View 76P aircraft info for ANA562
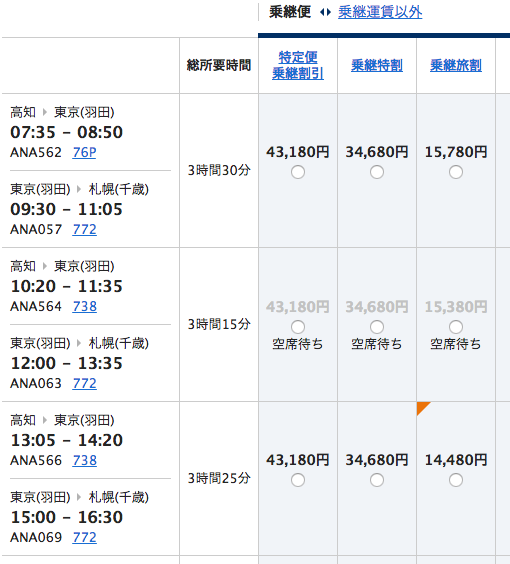 pyautogui.click(x=84, y=153)
